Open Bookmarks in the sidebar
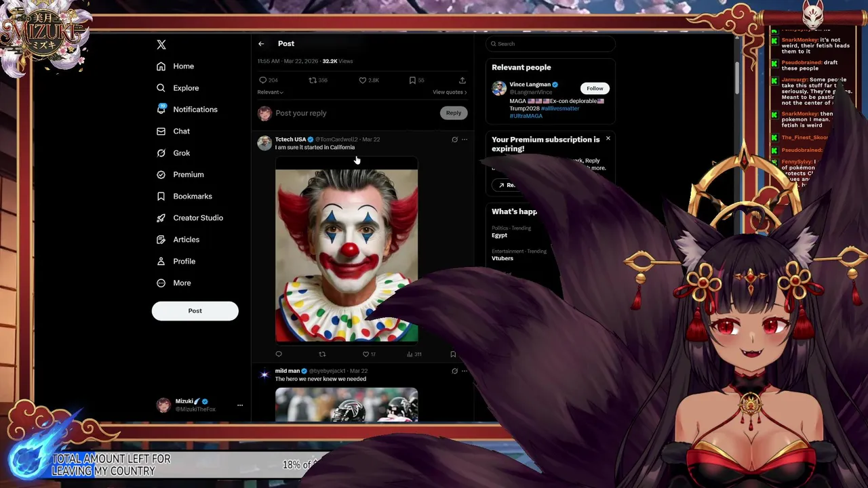The height and width of the screenshot is (488, 868). (x=184, y=197)
